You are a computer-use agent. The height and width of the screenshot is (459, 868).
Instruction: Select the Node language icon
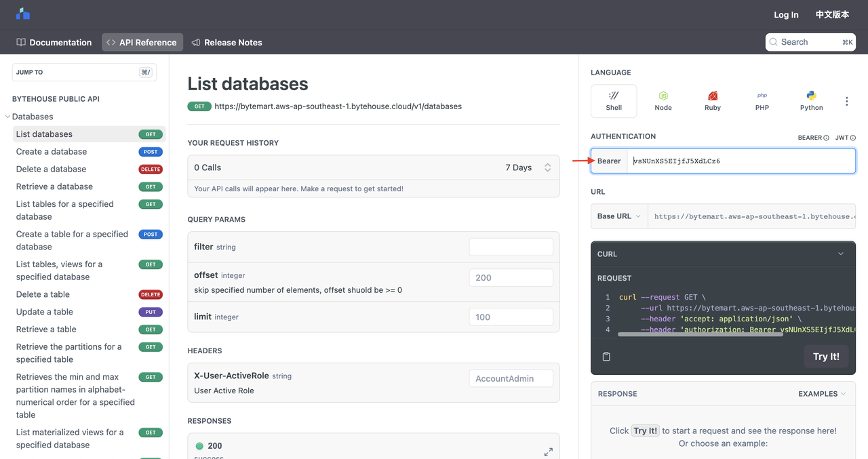click(x=663, y=101)
